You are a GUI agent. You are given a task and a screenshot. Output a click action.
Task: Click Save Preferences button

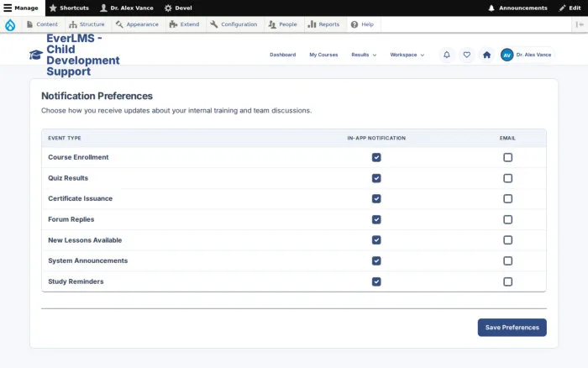[512, 328]
